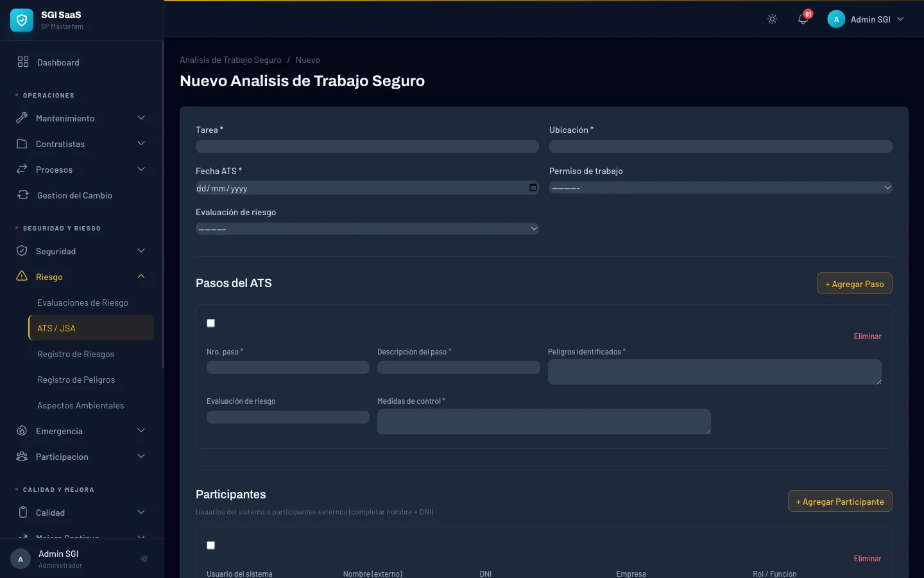Click Eliminar link in the ATS step row
The width and height of the screenshot is (924, 578).
click(867, 337)
